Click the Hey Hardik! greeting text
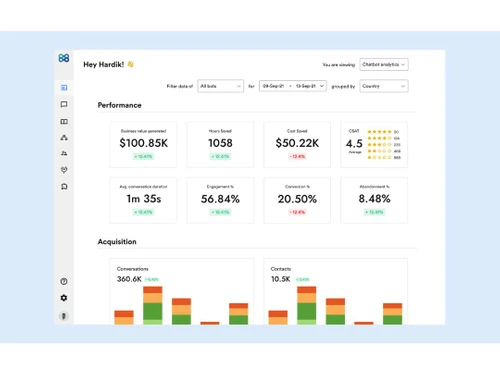500x375 pixels. click(104, 64)
